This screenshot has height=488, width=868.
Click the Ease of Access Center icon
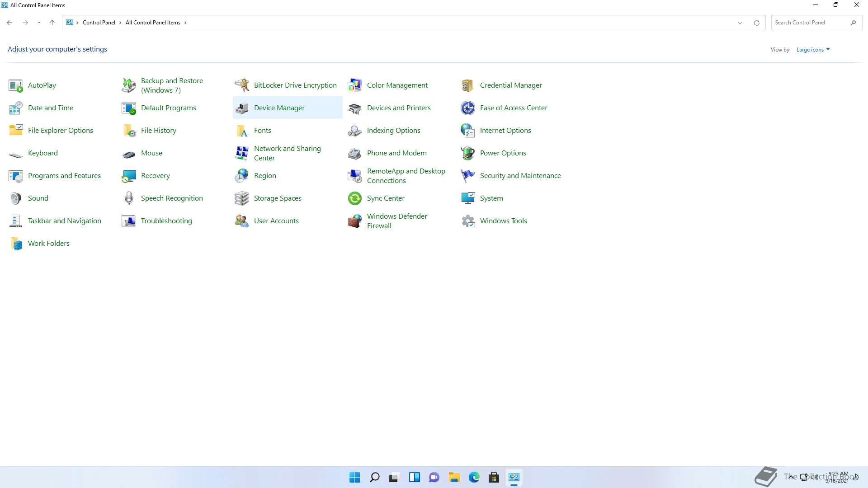pos(468,108)
